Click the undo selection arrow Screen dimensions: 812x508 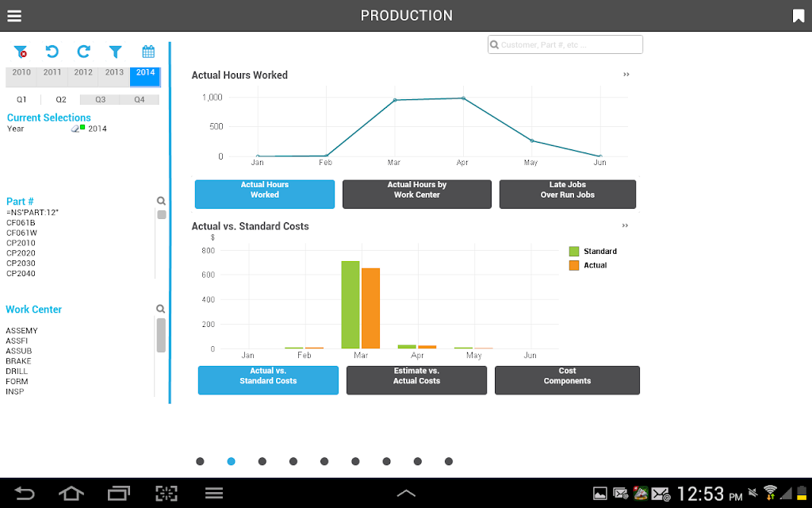pos(52,52)
